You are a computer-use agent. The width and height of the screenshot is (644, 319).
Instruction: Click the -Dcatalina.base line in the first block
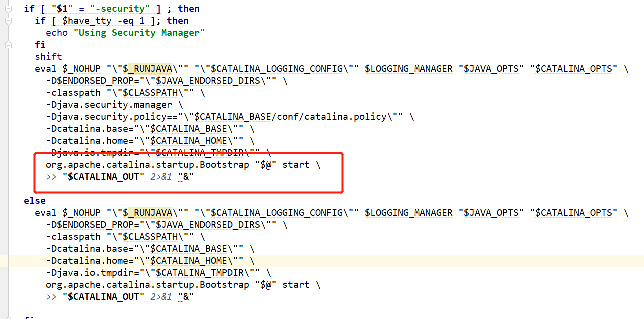coord(150,129)
